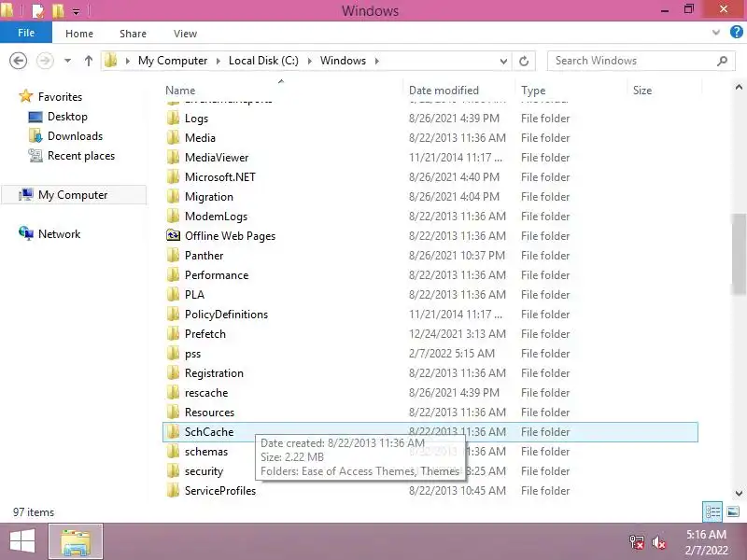The width and height of the screenshot is (747, 560).
Task: Switch to the View ribbon tab
Action: pos(185,34)
